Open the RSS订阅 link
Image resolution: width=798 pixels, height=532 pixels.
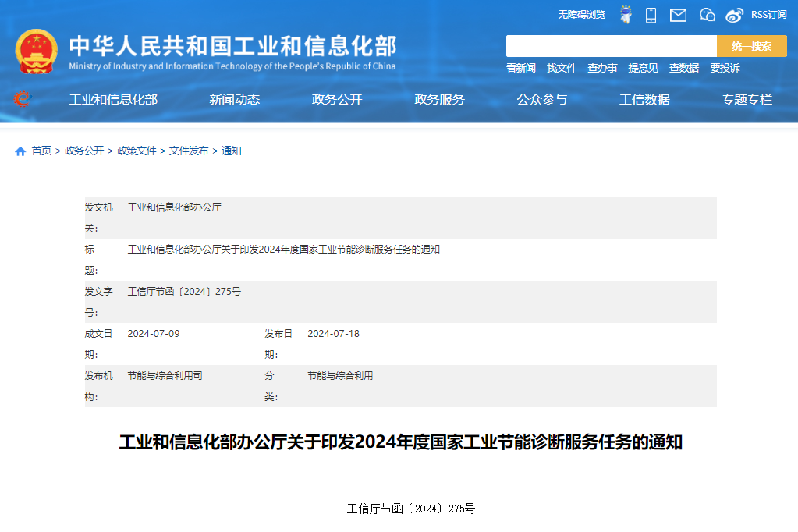coord(768,15)
